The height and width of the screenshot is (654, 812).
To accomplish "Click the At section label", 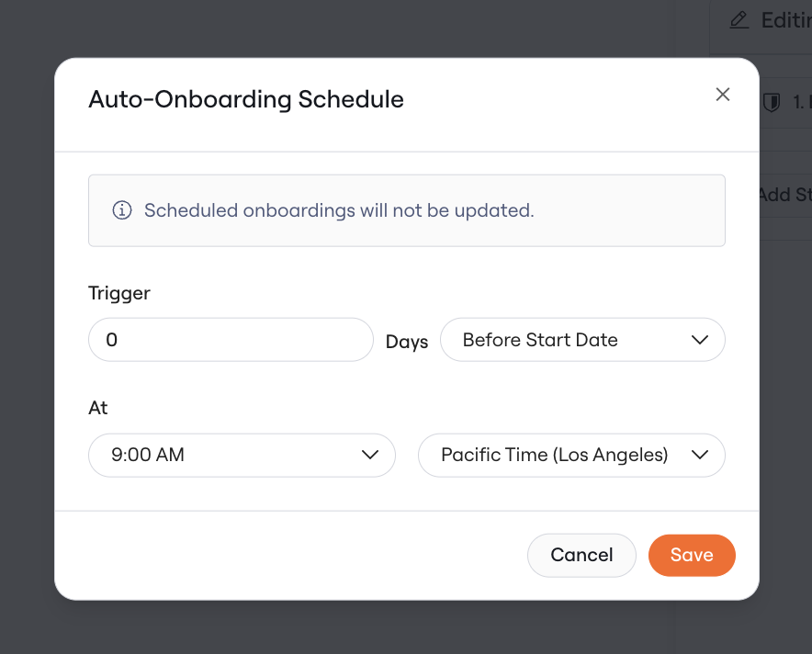I will pyautogui.click(x=98, y=408).
